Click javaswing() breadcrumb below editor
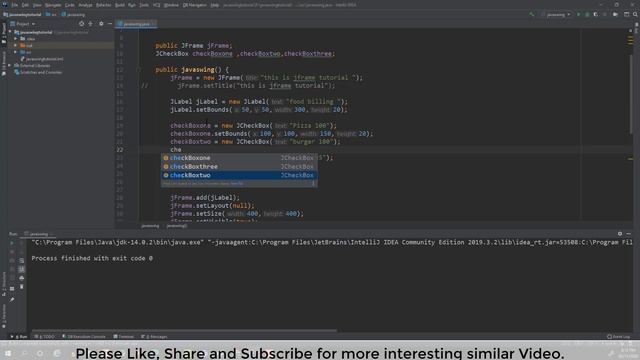This screenshot has height=360, width=640. coord(176,226)
